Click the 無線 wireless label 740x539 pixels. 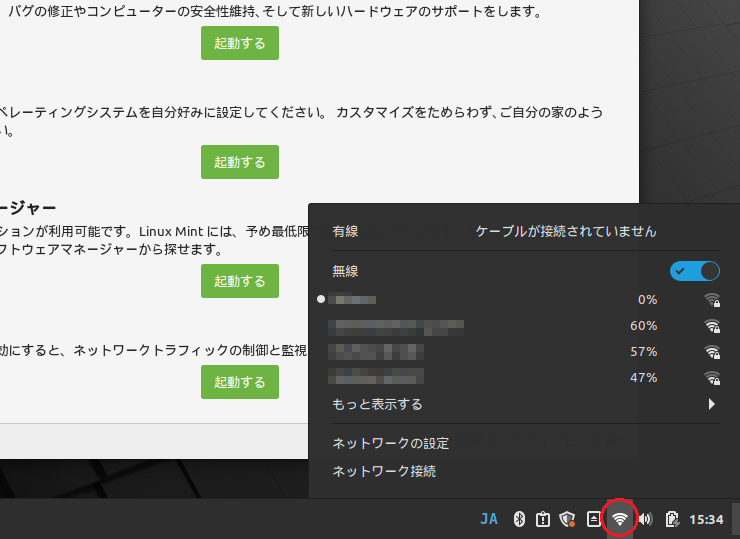point(345,271)
